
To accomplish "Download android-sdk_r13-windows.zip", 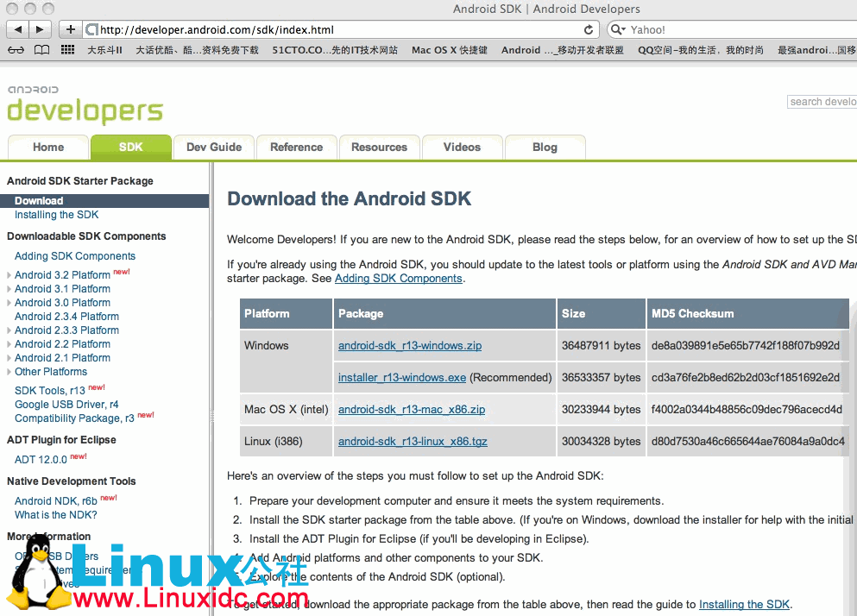I will [410, 345].
